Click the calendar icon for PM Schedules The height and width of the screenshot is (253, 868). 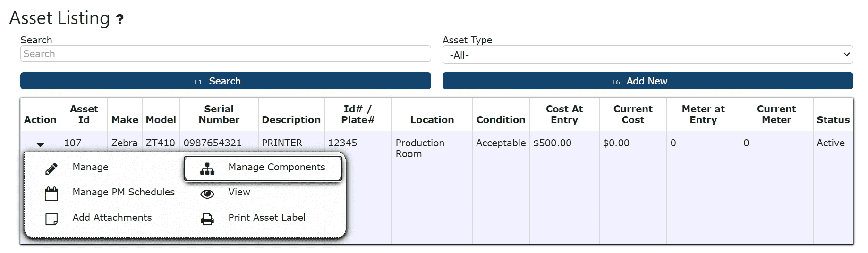[x=51, y=194]
